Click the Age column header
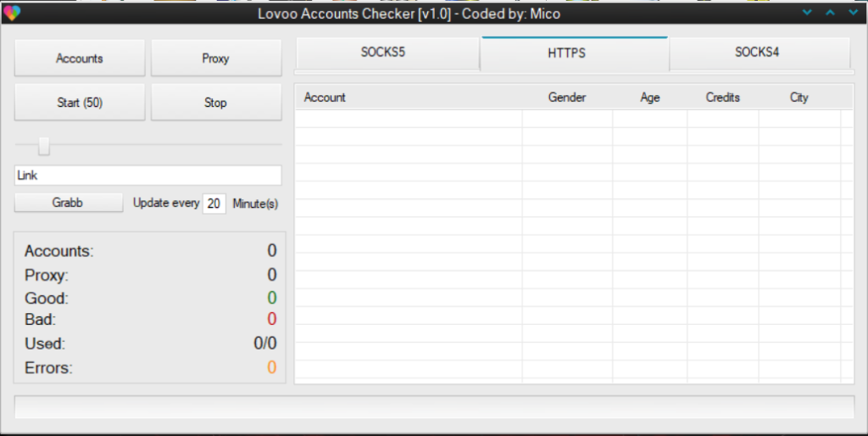 point(650,97)
